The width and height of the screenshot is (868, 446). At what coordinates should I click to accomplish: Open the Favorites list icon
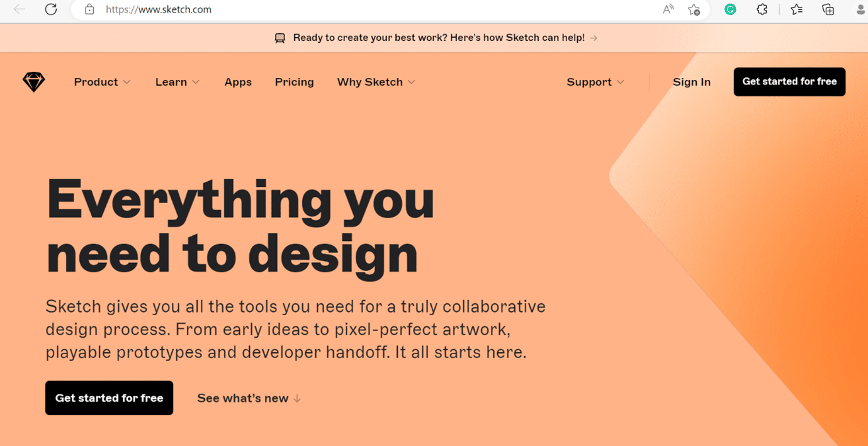[x=796, y=9]
